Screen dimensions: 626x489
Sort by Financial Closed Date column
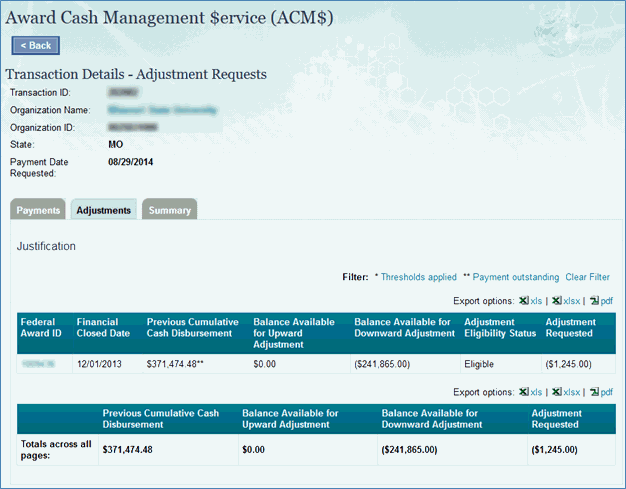[x=104, y=328]
